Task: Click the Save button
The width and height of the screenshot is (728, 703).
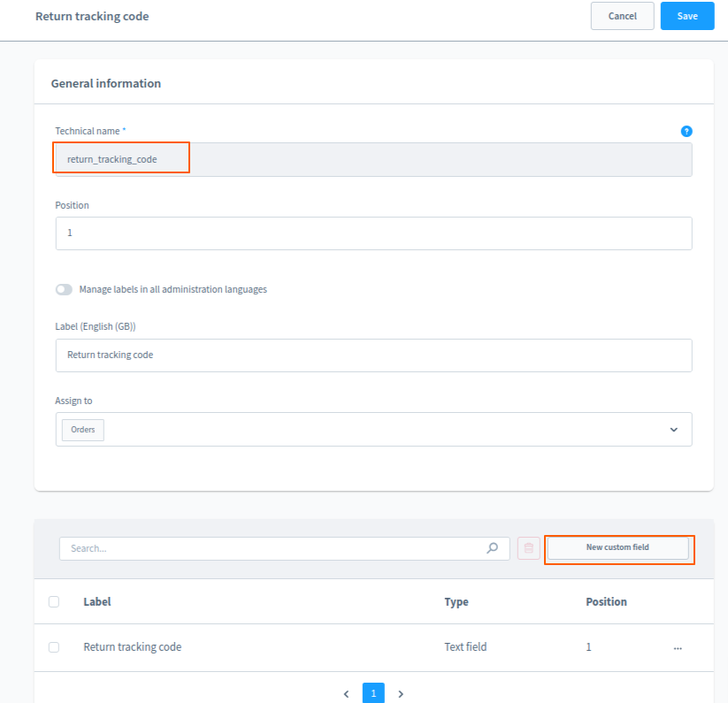Action: point(687,16)
